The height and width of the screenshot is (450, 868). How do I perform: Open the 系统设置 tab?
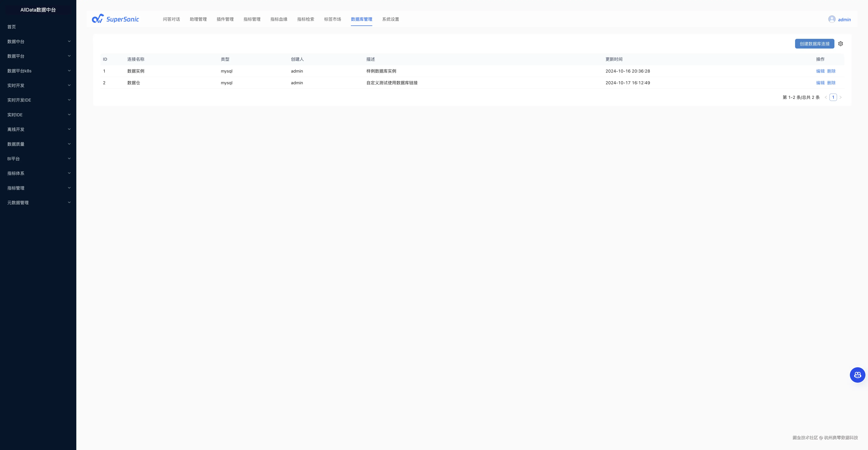pyautogui.click(x=390, y=19)
